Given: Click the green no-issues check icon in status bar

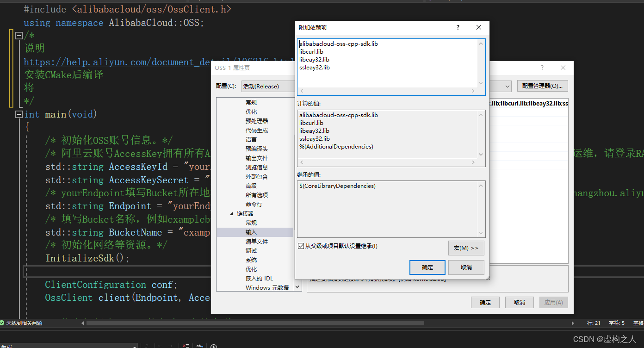Looking at the screenshot, I should tap(2, 323).
